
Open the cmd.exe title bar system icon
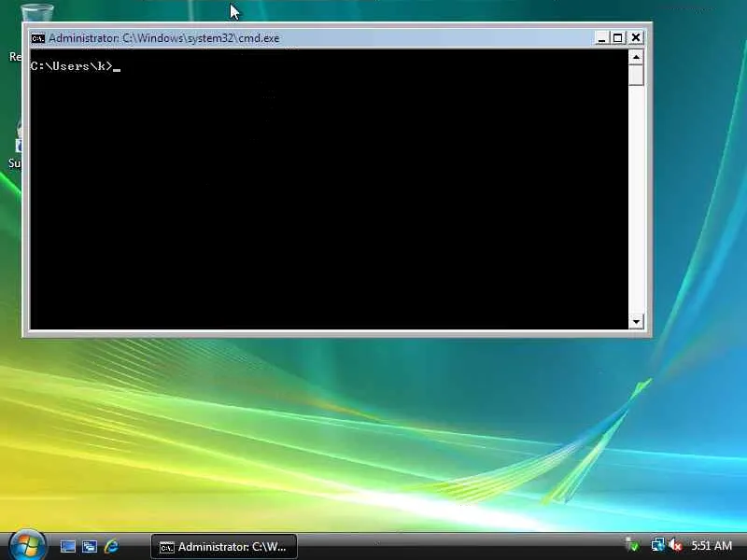coord(38,38)
